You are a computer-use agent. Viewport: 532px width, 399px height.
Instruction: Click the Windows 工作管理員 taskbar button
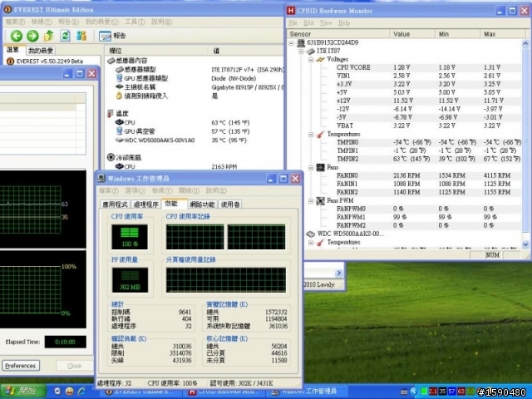click(x=306, y=392)
